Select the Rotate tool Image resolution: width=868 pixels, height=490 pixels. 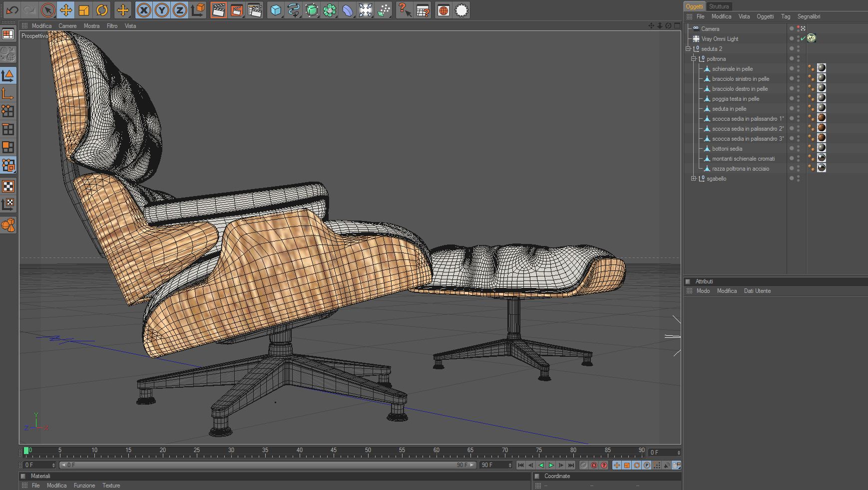pyautogui.click(x=102, y=10)
